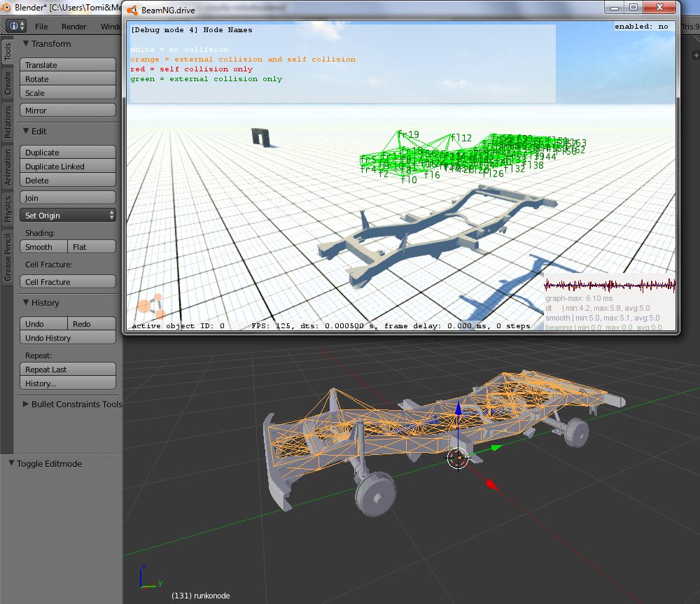This screenshot has width=700, height=604.
Task: Click the 'active object ID: 0' status text
Action: [x=178, y=326]
